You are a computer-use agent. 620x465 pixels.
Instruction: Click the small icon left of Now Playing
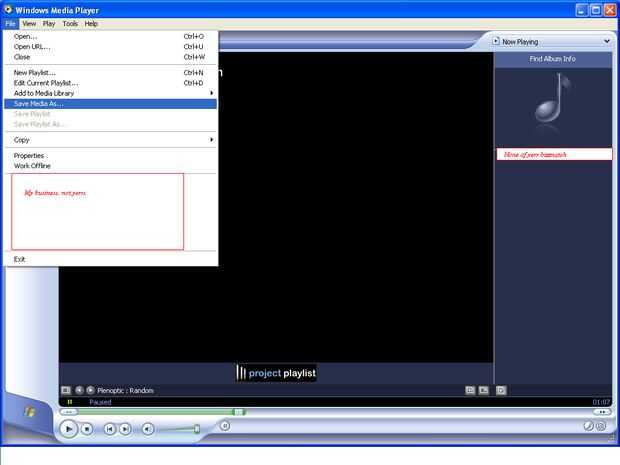[496, 41]
